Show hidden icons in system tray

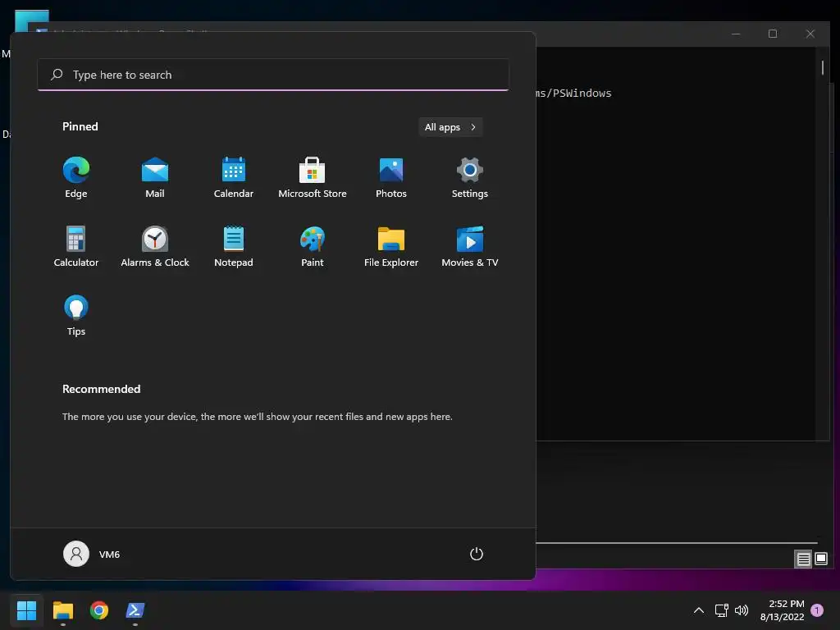coord(699,610)
